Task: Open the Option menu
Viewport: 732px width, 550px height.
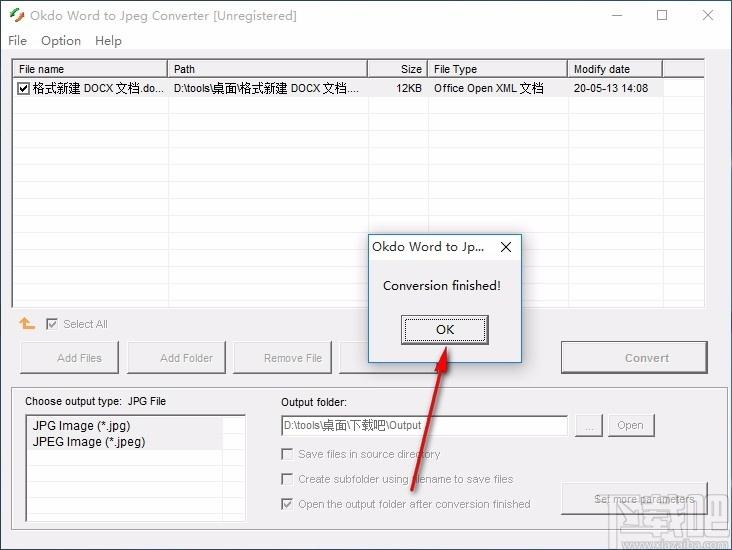Action: (61, 41)
